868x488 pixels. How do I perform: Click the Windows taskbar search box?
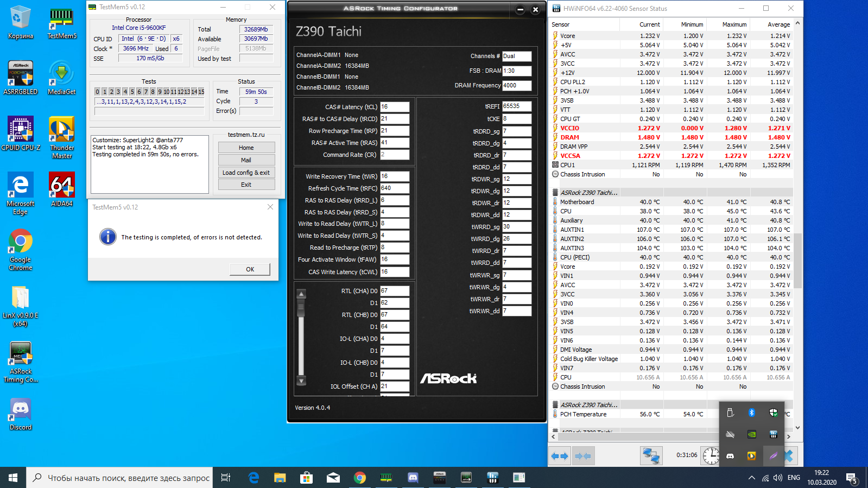(x=119, y=478)
